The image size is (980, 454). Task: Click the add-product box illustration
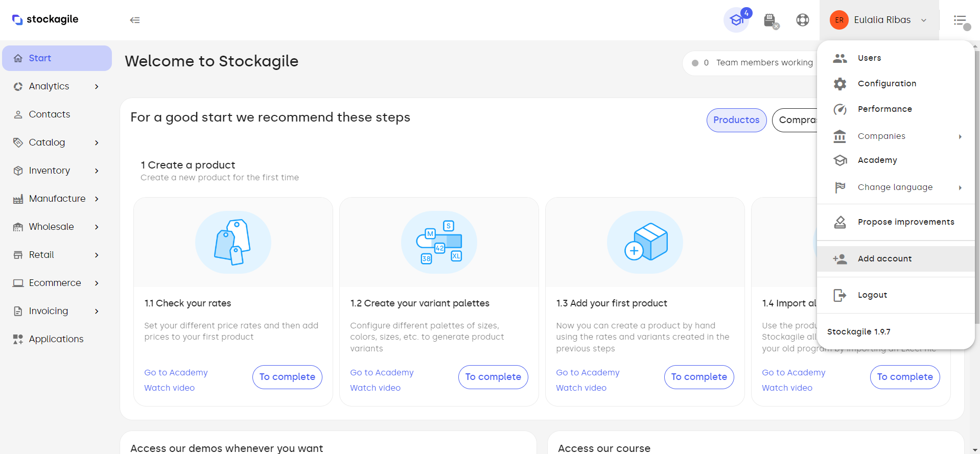coord(645,242)
